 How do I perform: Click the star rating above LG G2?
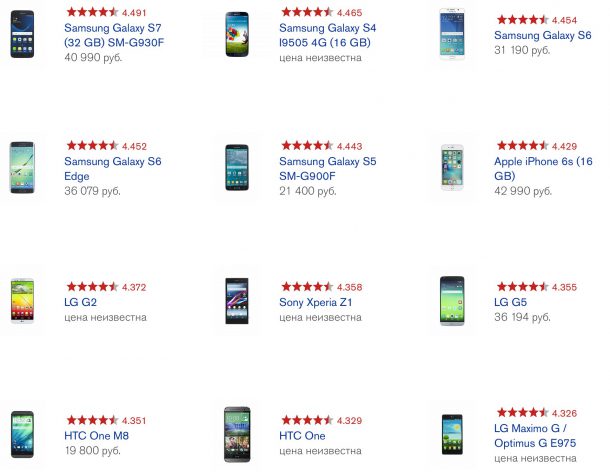coord(91,287)
